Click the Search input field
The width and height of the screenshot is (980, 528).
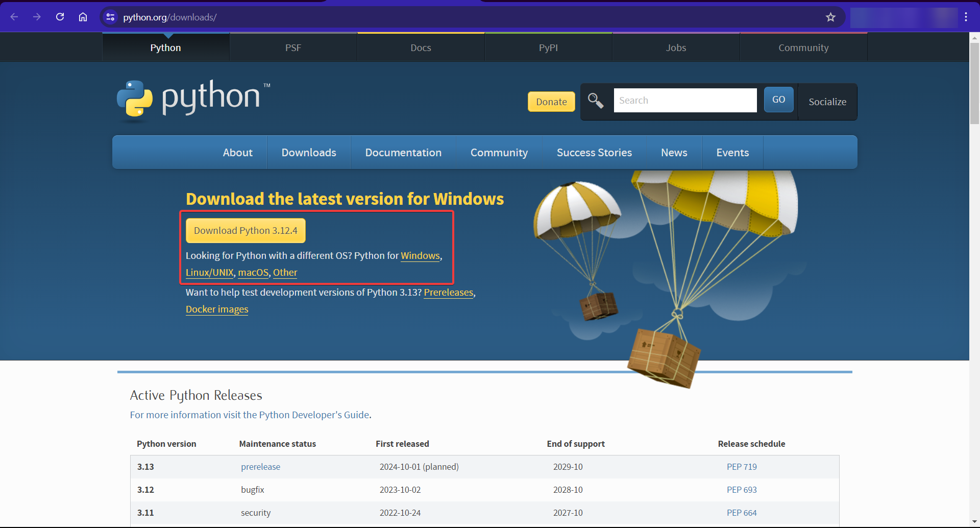coord(685,100)
